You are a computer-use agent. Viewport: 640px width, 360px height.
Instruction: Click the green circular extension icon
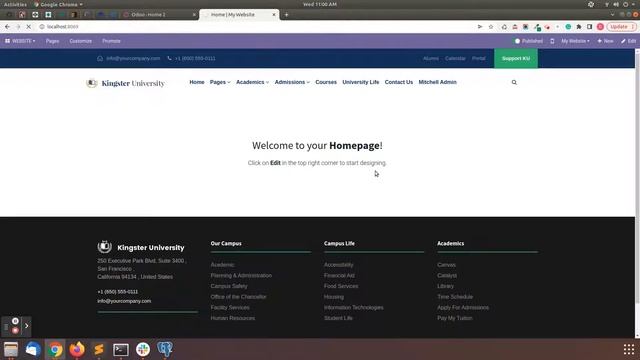(x=568, y=27)
